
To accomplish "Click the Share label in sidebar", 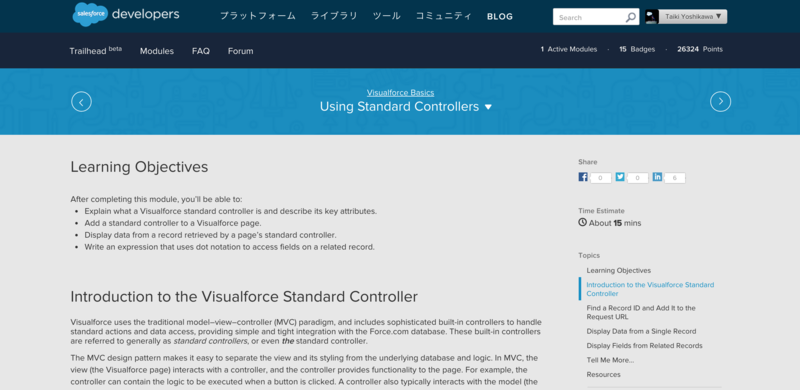I will [587, 162].
